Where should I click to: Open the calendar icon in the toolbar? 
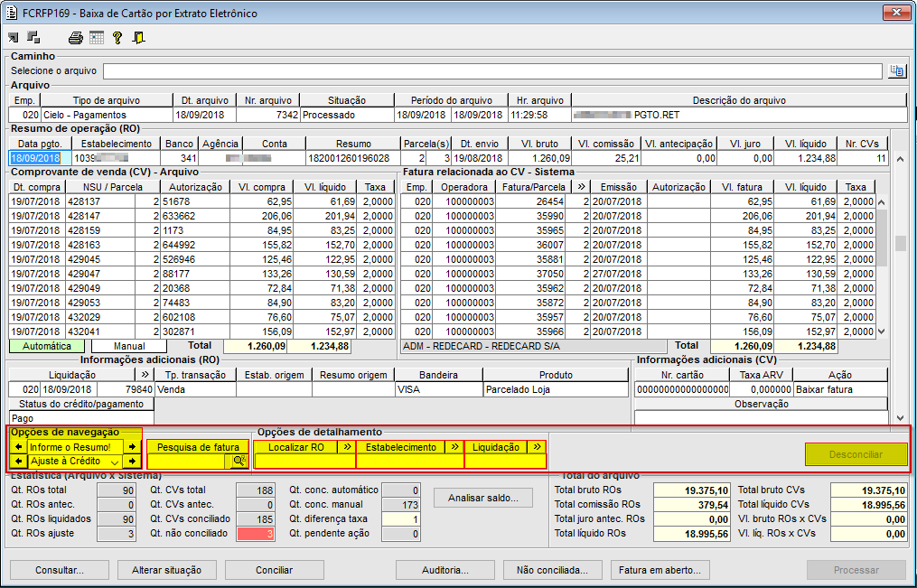97,38
